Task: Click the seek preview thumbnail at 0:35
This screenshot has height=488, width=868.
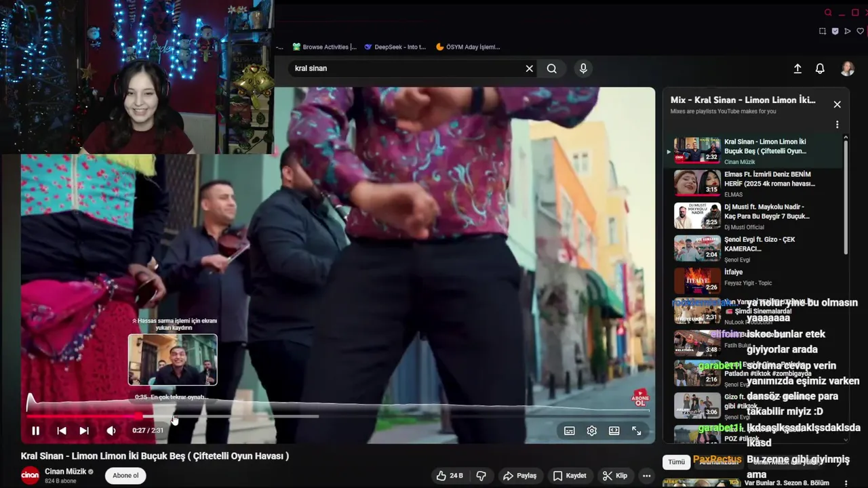Action: click(173, 360)
